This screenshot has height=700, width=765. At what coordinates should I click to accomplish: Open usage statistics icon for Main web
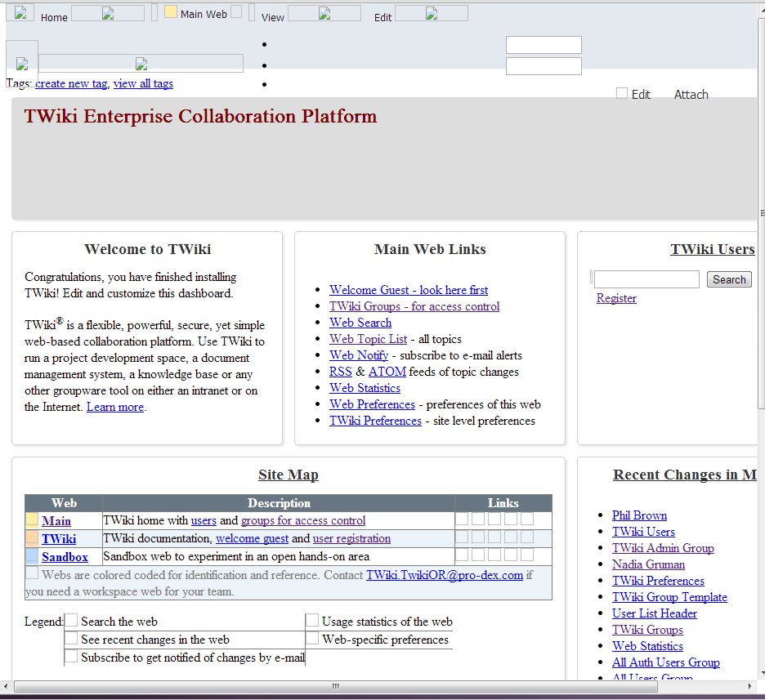511,519
